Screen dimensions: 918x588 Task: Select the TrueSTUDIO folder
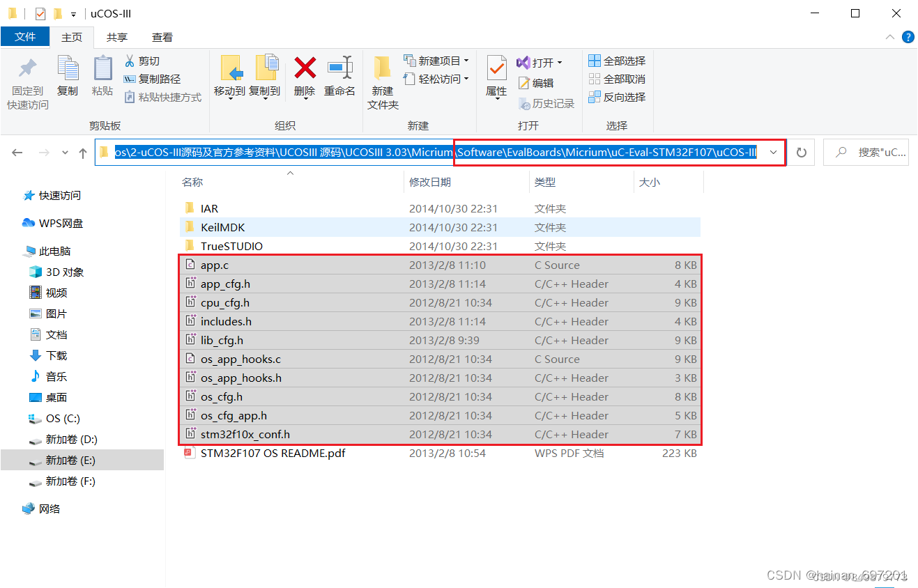(x=440, y=246)
